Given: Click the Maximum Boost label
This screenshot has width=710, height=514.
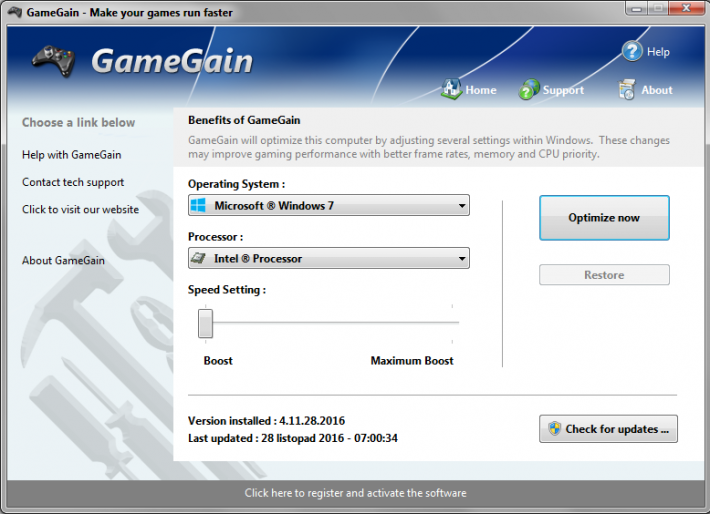Looking at the screenshot, I should coord(412,361).
